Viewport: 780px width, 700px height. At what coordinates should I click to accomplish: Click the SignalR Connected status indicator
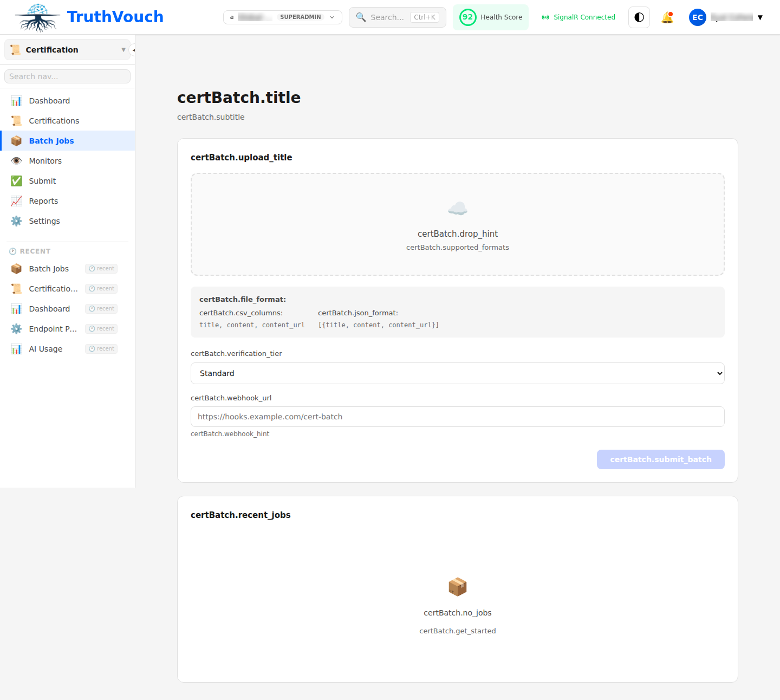pos(577,17)
